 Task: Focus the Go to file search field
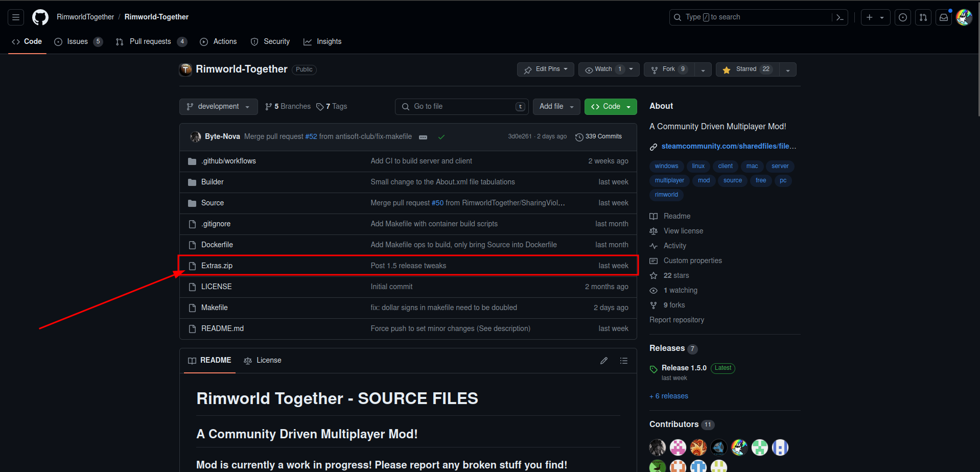click(x=462, y=107)
